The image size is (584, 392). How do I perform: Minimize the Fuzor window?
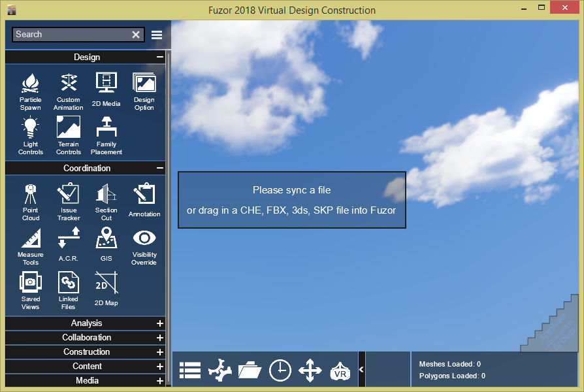(524, 8)
